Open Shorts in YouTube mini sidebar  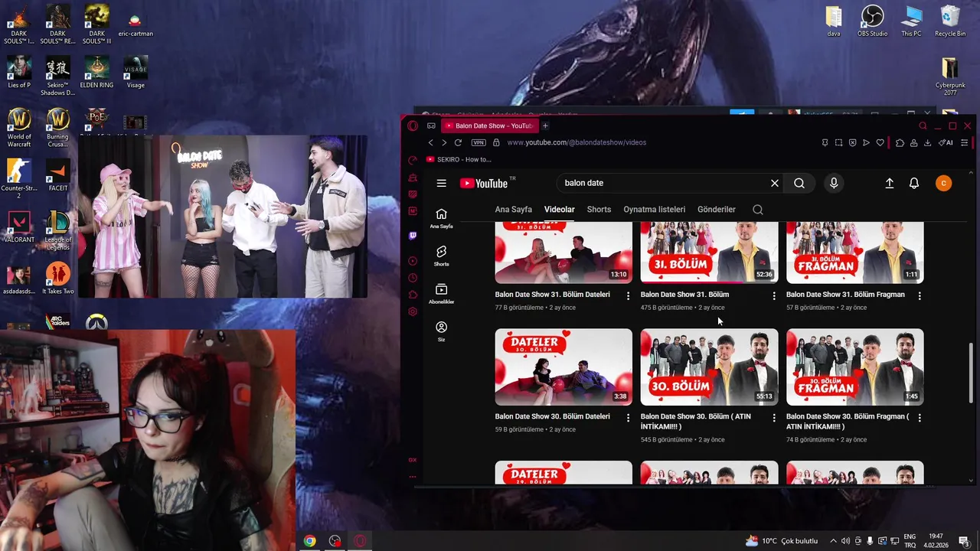coord(441,256)
